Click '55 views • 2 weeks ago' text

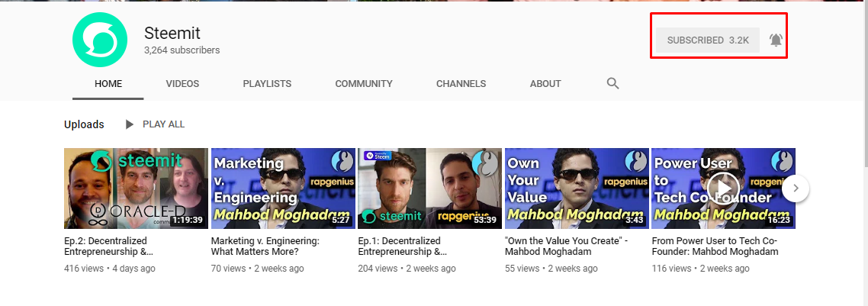(551, 269)
